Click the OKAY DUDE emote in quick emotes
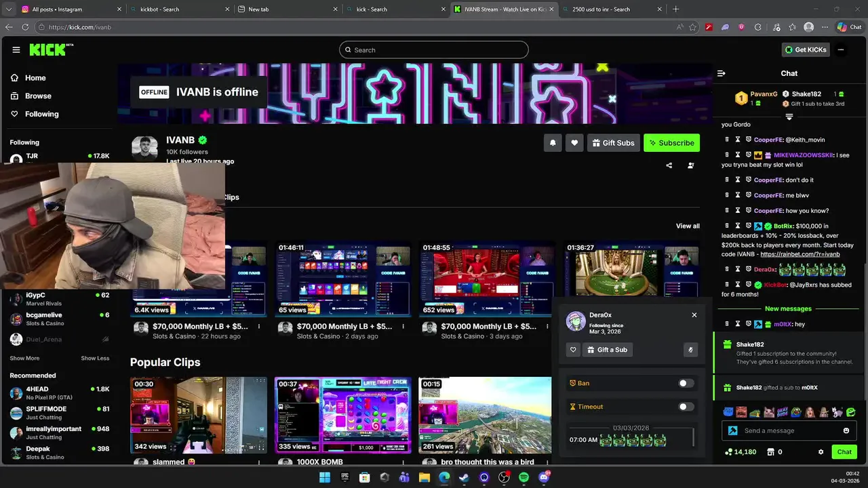 pos(783,411)
